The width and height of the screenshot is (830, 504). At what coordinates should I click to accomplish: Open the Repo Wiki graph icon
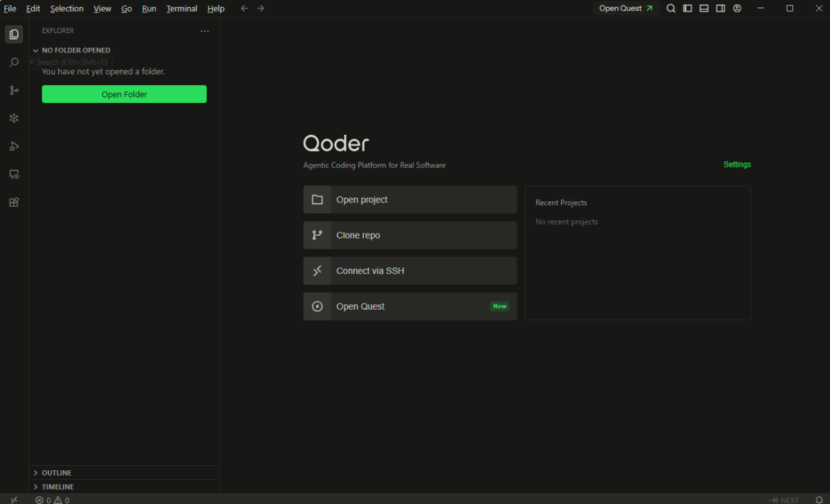(14, 118)
